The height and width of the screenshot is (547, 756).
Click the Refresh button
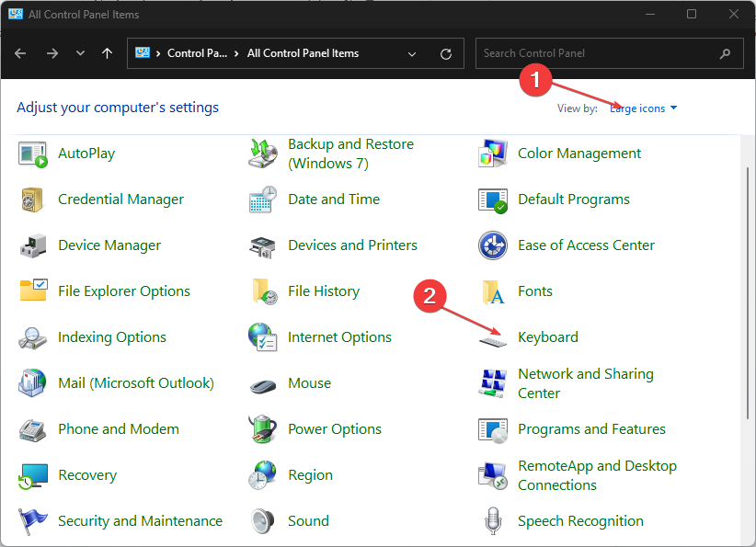(x=446, y=53)
